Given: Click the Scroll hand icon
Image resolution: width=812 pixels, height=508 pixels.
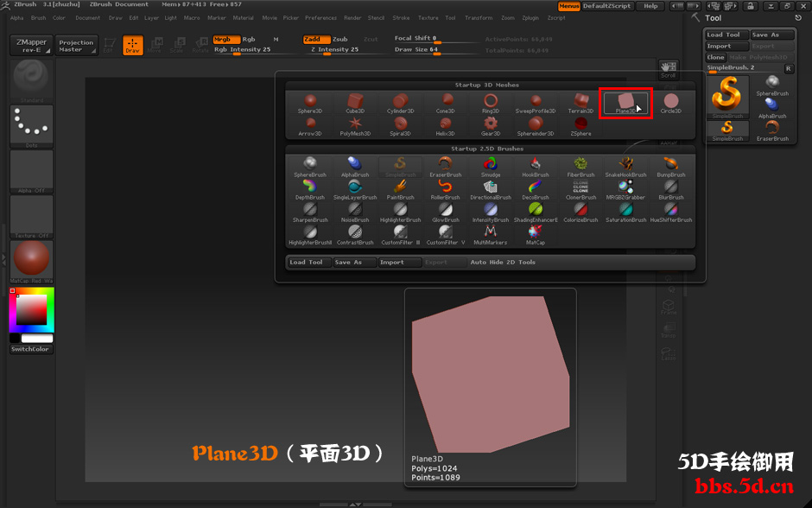Looking at the screenshot, I should tap(668, 69).
